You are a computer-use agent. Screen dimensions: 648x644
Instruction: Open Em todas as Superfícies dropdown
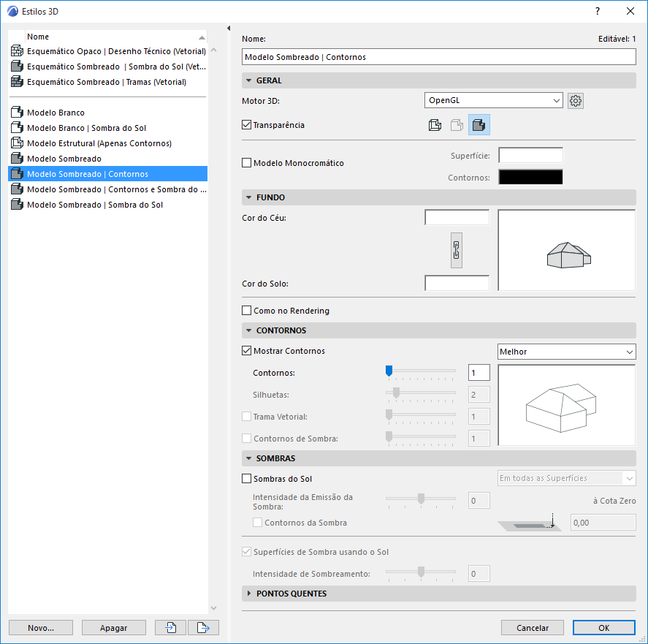(x=567, y=478)
